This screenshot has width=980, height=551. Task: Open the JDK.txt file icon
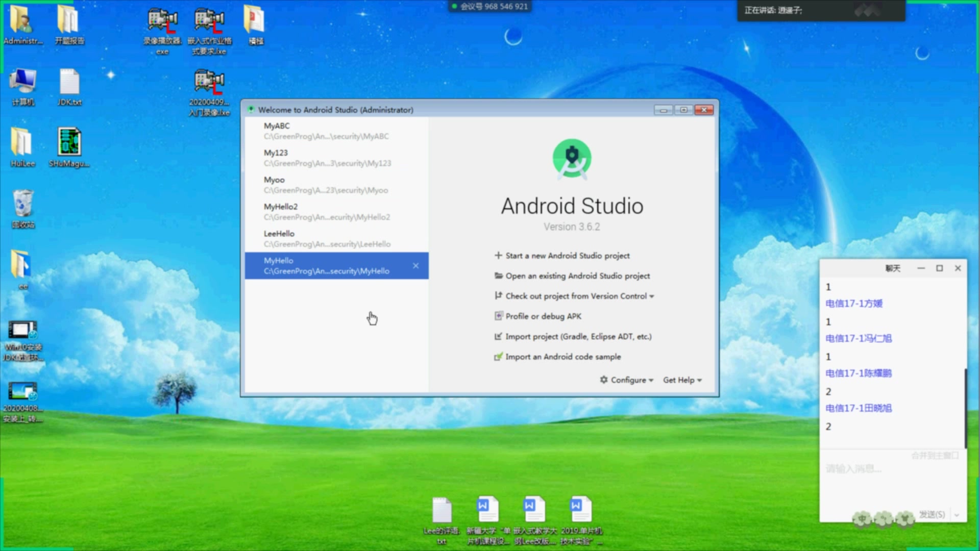coord(69,86)
